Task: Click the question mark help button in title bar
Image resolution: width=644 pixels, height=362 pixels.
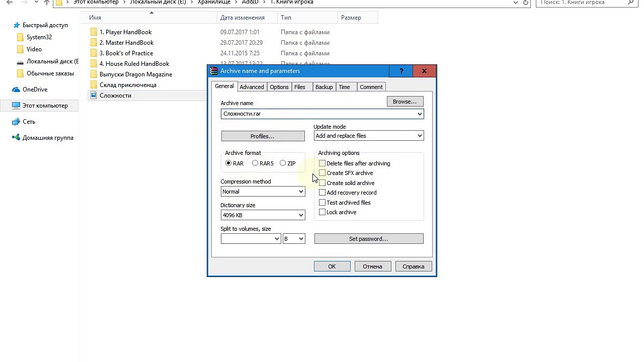Action: [x=401, y=71]
